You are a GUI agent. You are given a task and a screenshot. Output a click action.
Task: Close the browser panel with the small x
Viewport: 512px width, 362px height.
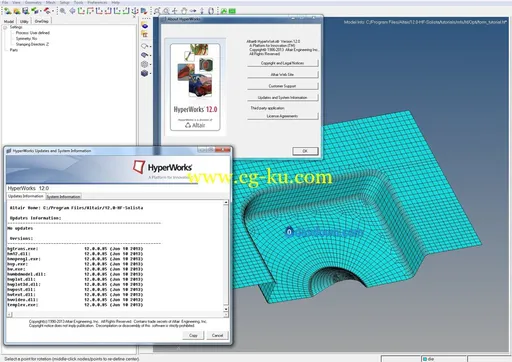[x=134, y=17]
